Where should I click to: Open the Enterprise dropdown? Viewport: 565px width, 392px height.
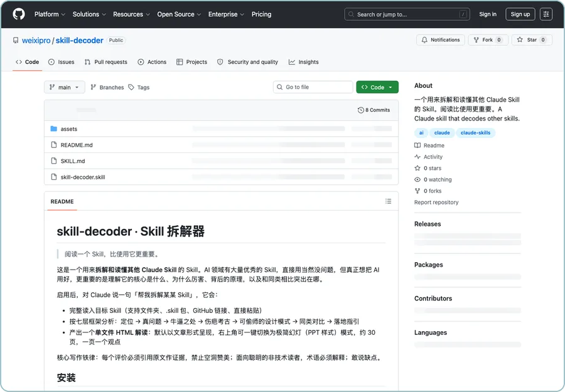click(226, 14)
